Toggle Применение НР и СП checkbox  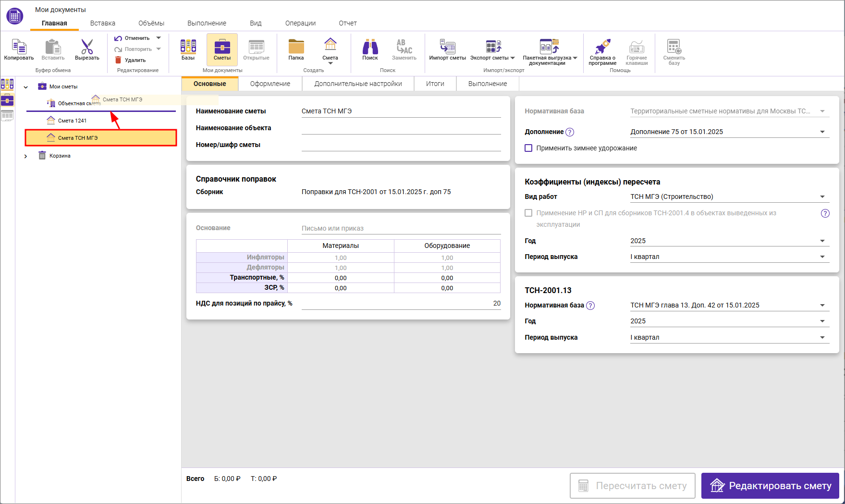[x=528, y=213]
